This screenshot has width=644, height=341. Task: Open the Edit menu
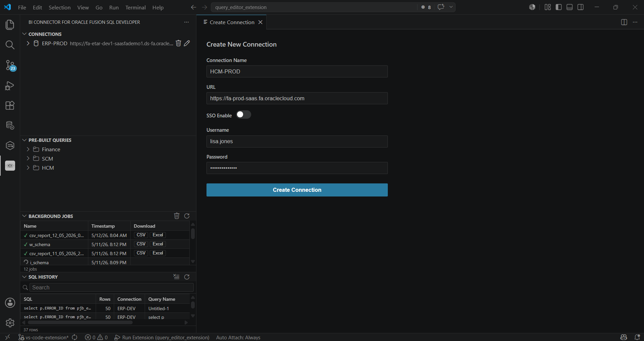click(37, 7)
